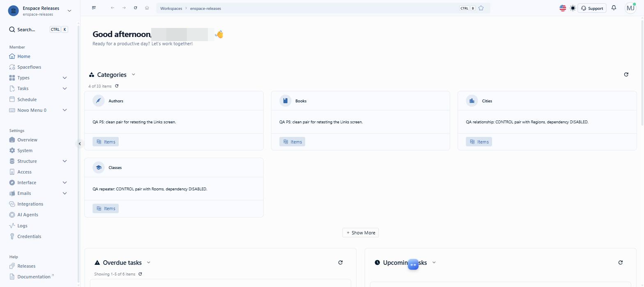
Task: Click the Integrations icon
Action: point(12,204)
